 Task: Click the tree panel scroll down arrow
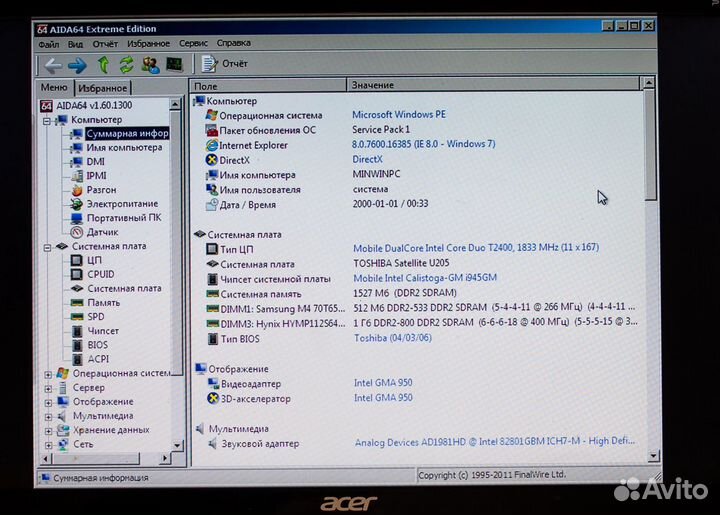[177, 445]
